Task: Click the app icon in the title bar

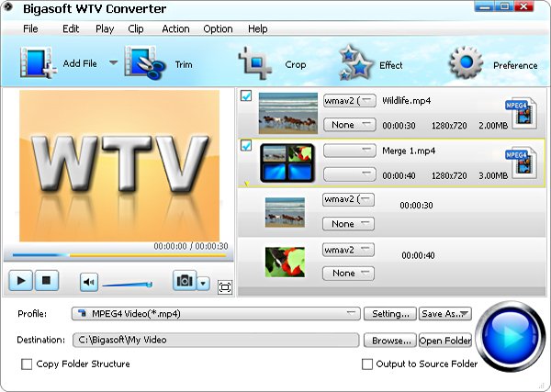Action: click(x=7, y=7)
